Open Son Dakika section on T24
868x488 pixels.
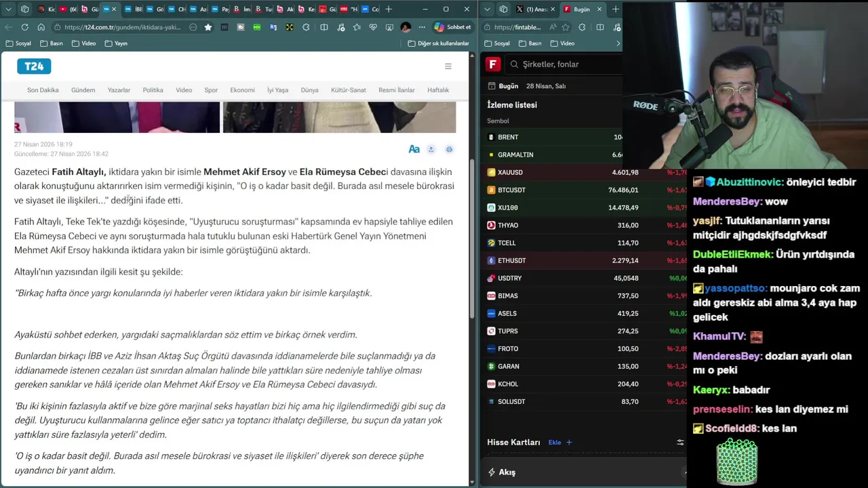pos(43,90)
